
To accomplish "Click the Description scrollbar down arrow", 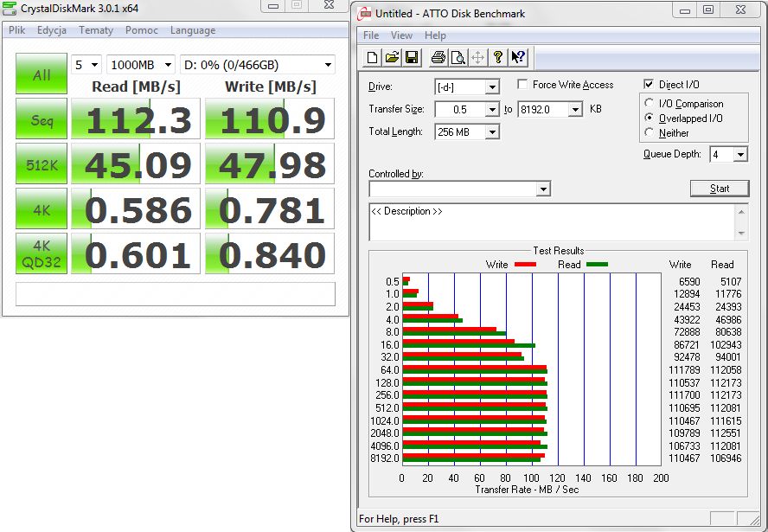I will pos(741,234).
